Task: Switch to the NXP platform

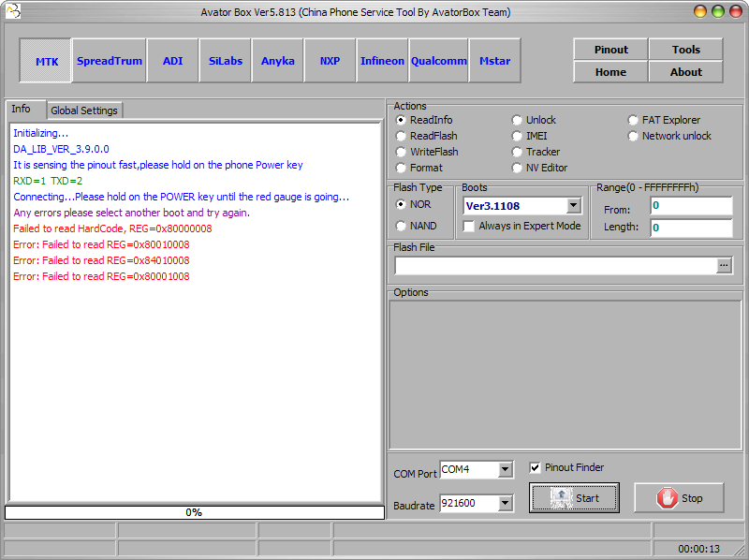Action: tap(330, 61)
